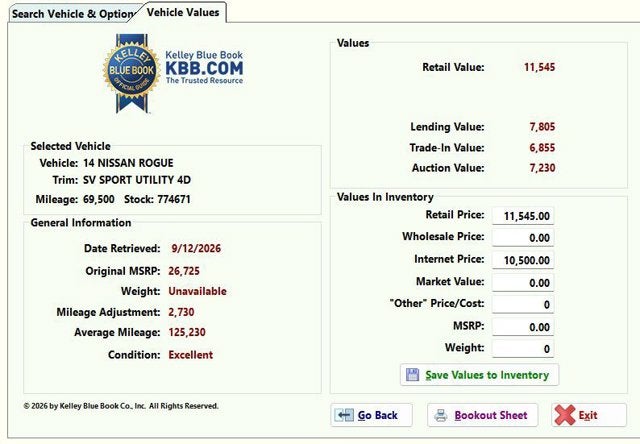Image resolution: width=640 pixels, height=444 pixels.
Task: Click the mileage value 69,500
Action: [x=99, y=200]
